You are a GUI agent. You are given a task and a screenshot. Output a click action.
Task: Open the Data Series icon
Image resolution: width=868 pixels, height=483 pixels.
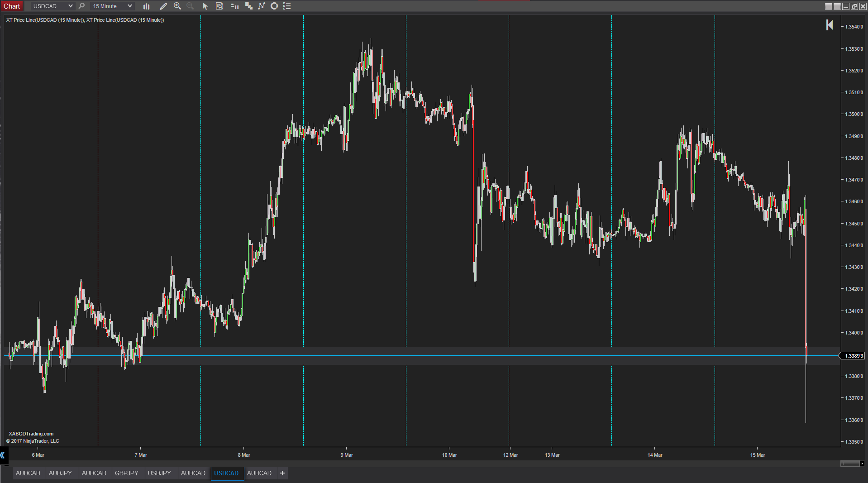point(248,6)
